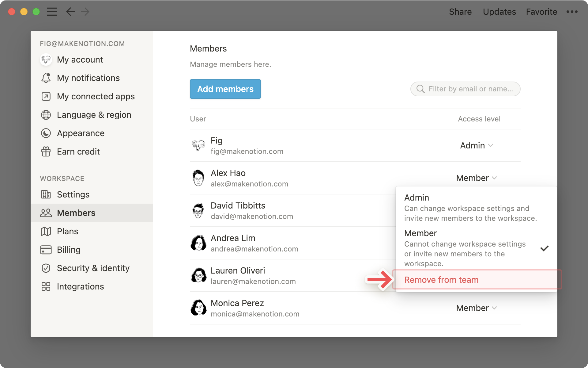
Task: Click the filter by email or name field
Action: click(470, 89)
